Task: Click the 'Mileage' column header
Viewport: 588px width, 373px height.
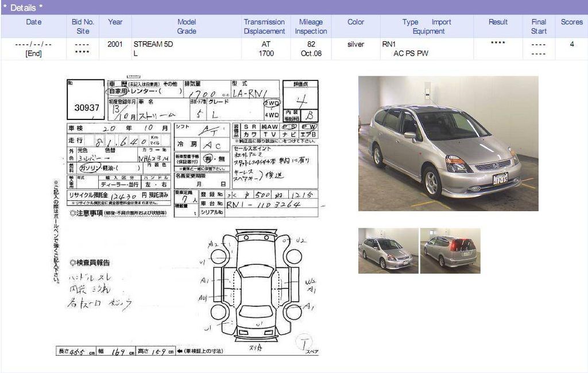Action: [x=311, y=22]
